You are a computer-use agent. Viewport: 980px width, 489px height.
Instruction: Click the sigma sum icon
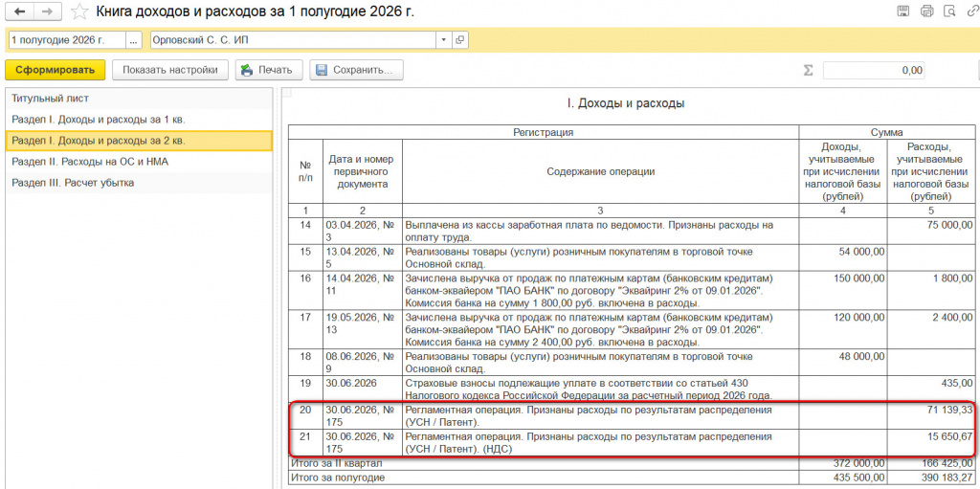(x=808, y=70)
